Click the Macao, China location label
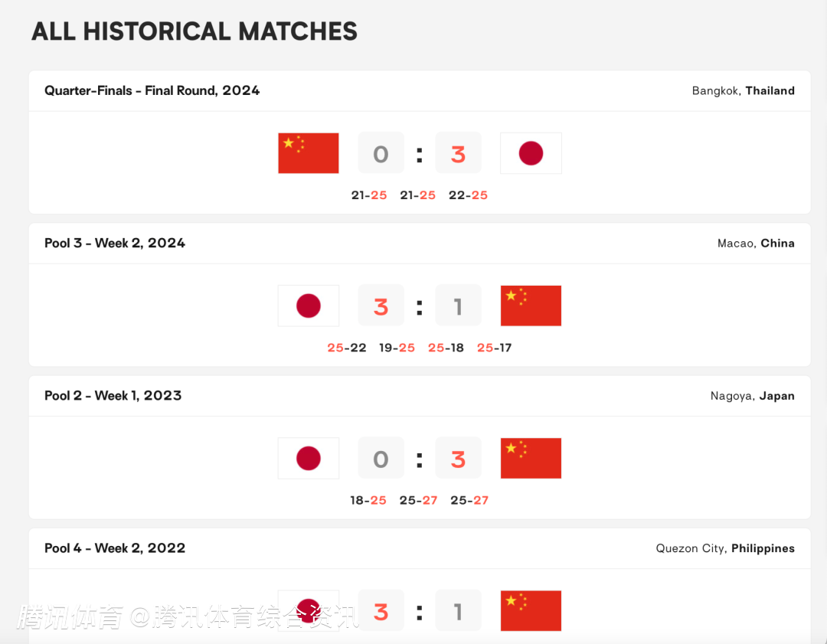Viewport: 827px width, 644px height. pyautogui.click(x=756, y=243)
